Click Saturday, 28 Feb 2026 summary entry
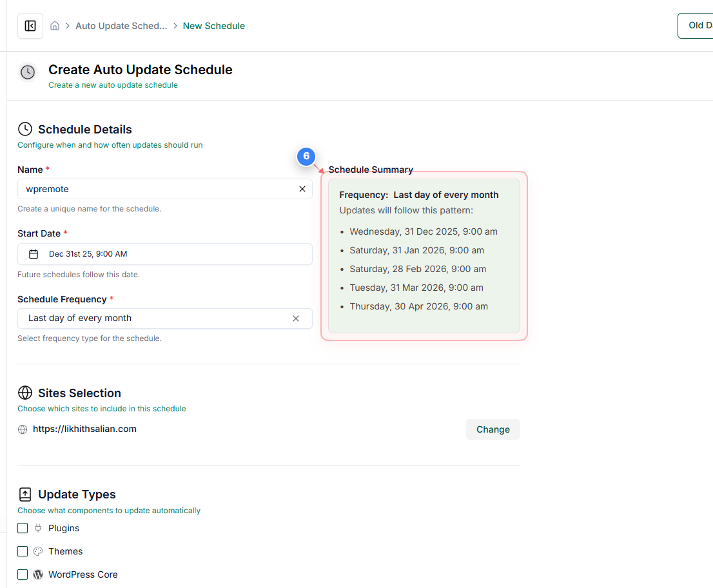 pyautogui.click(x=418, y=269)
